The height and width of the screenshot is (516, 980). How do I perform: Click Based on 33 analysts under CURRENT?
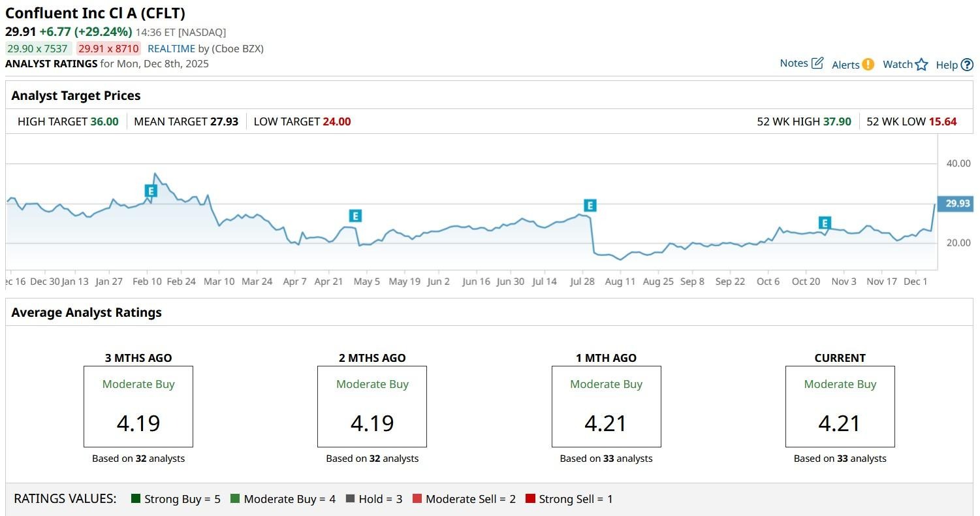[840, 459]
